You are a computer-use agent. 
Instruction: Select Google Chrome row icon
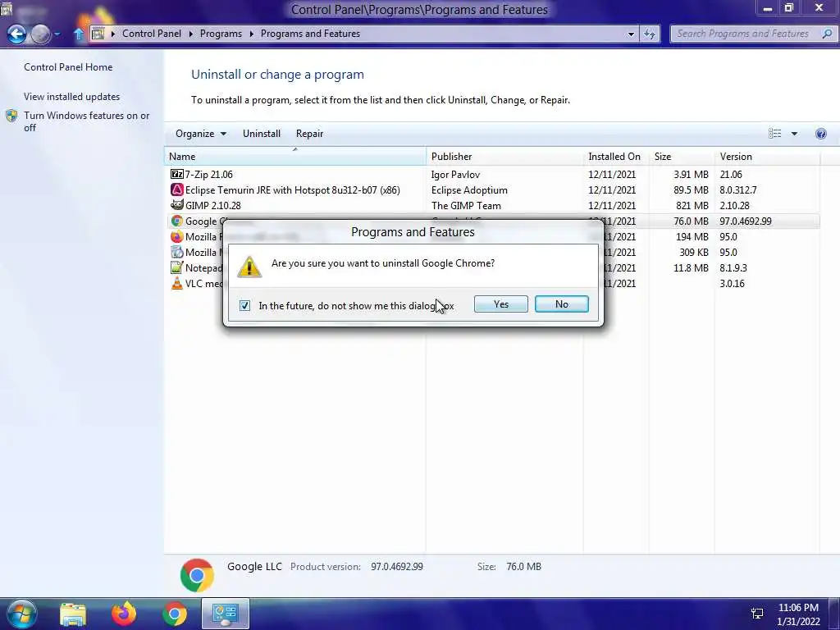coord(177,221)
